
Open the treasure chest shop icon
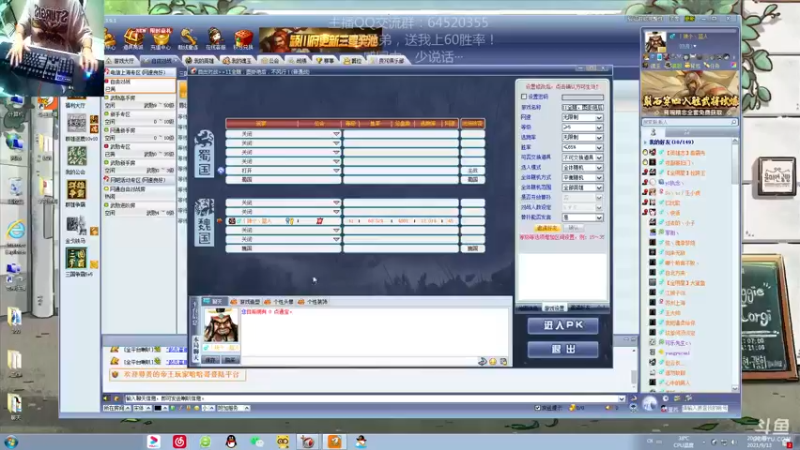[134, 38]
